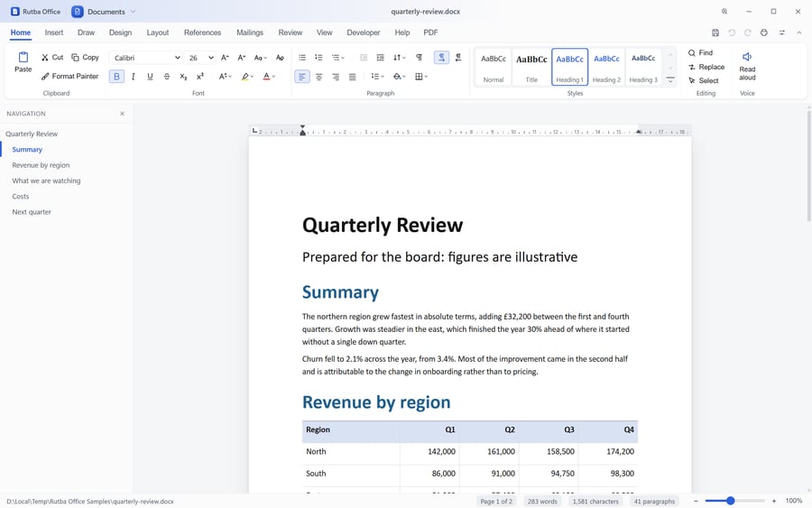Click the Find magnifier icon
This screenshot has height=508, width=812.
(x=692, y=53)
